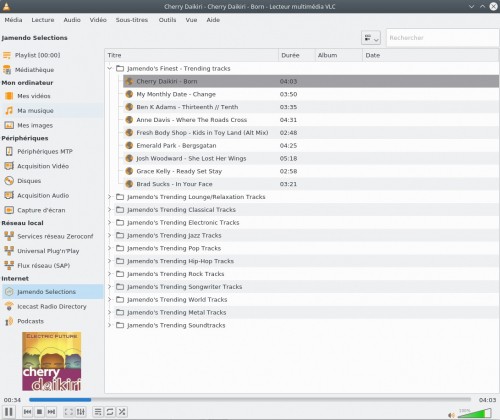This screenshot has width=500, height=420.
Task: Select track Brad Sucks - In Your Face
Action: click(311, 184)
